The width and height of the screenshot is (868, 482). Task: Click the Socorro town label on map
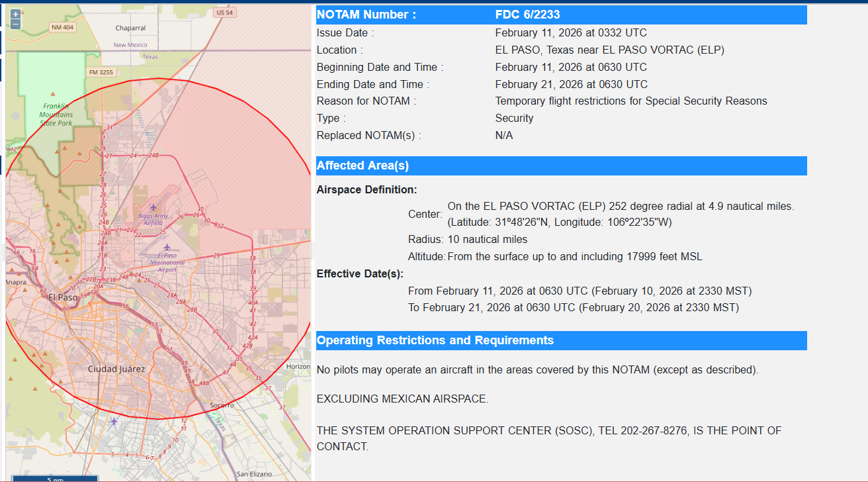pyautogui.click(x=222, y=405)
